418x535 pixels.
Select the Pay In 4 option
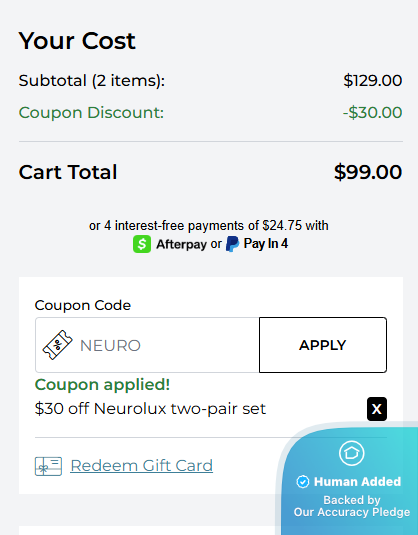pos(266,244)
